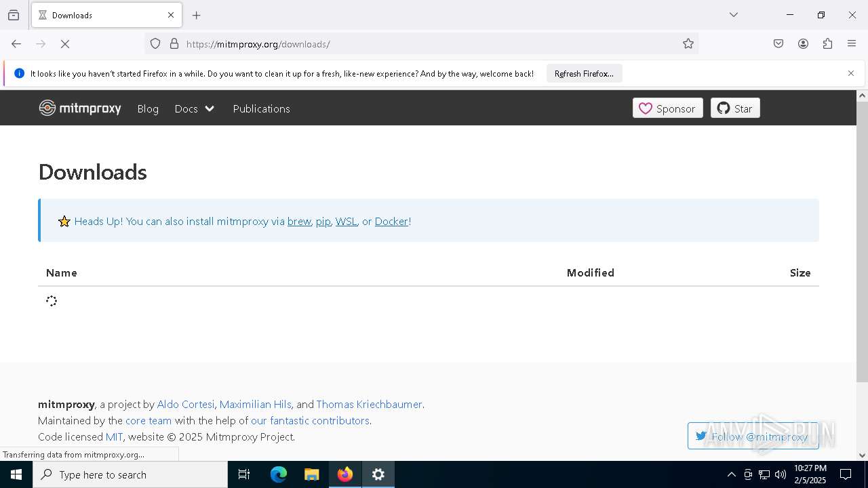Stop loading the page
The image size is (868, 488).
(x=65, y=44)
